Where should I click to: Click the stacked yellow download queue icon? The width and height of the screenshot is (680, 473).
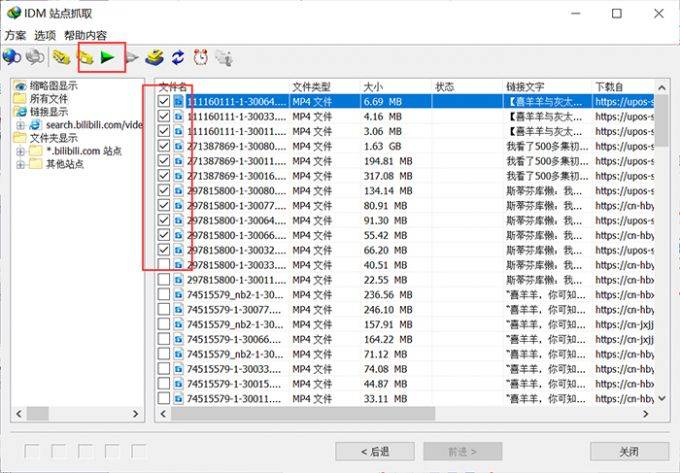tap(154, 57)
